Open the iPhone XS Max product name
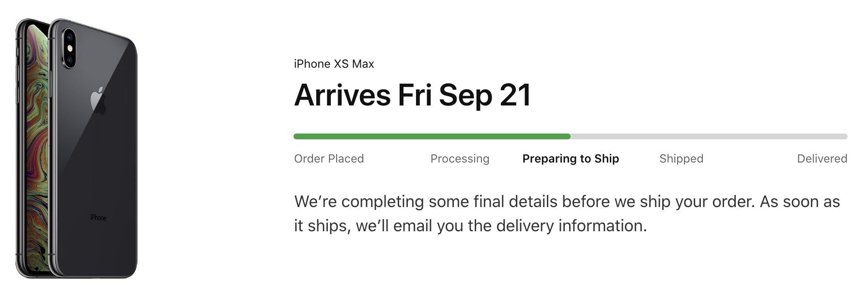Viewport: 868px width, 299px height. tap(334, 64)
